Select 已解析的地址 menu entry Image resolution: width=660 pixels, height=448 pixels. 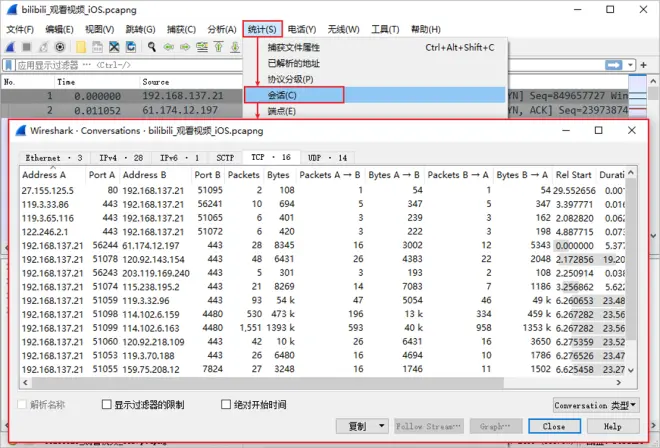[375, 64]
